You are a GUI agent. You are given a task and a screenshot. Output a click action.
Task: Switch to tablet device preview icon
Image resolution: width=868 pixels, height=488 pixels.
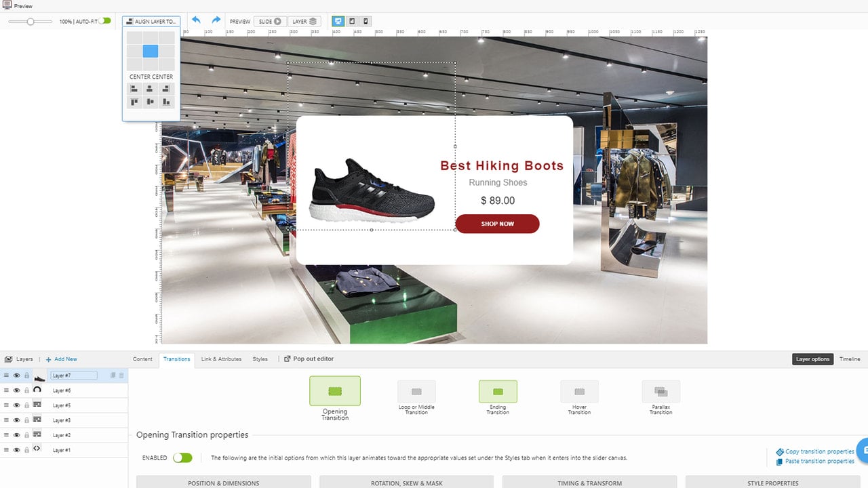[x=352, y=21]
